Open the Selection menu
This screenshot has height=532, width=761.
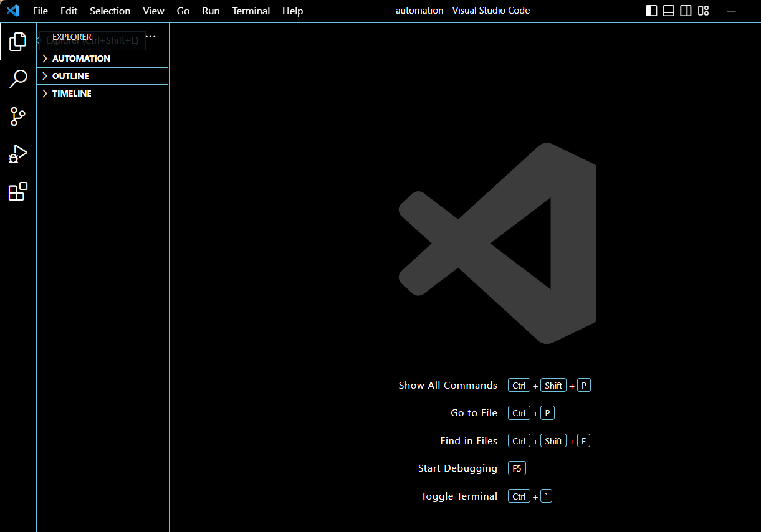[110, 11]
